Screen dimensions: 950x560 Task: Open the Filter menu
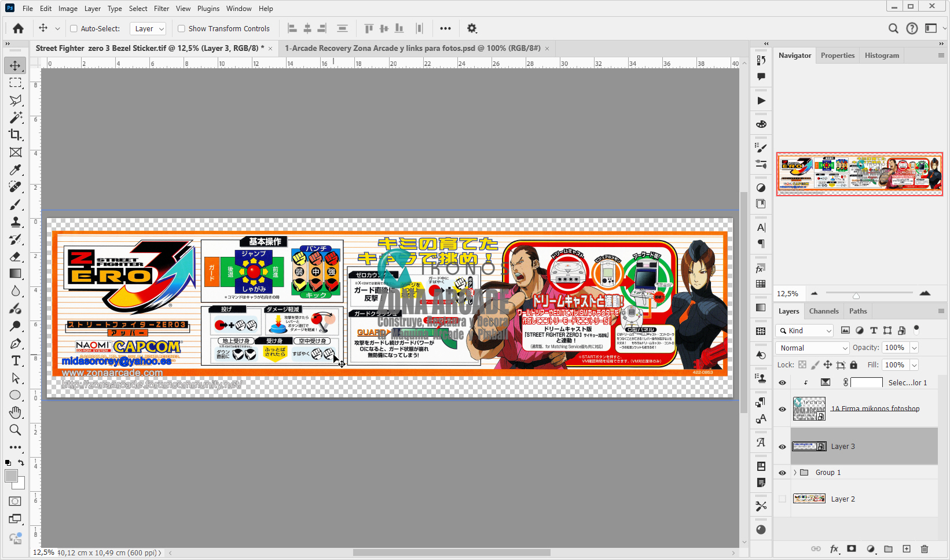pos(161,8)
